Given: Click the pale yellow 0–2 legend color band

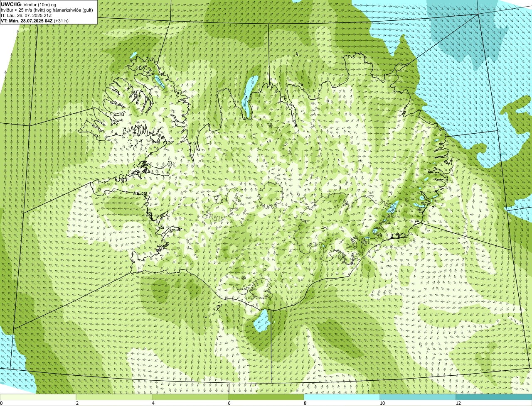Looking at the screenshot, I should (38, 397).
